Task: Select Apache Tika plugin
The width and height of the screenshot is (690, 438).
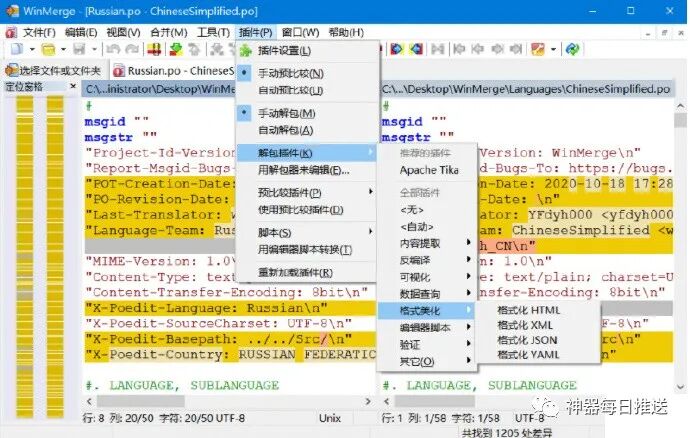Action: [x=427, y=170]
